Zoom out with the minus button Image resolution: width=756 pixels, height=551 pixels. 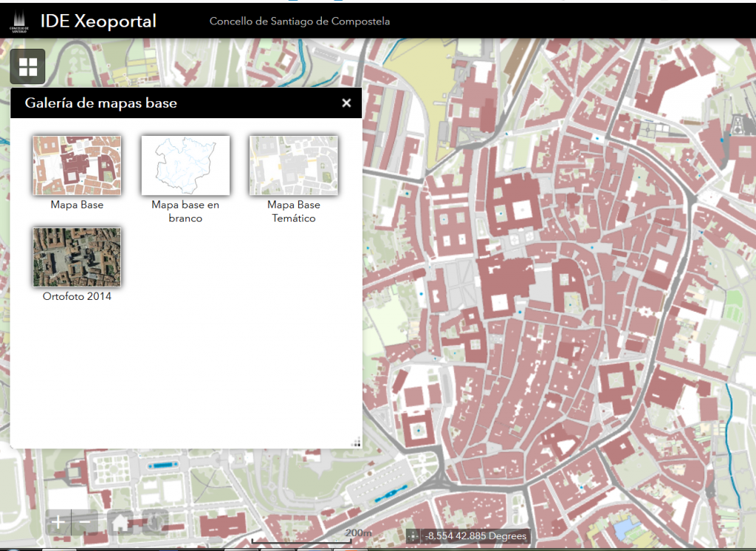click(84, 522)
